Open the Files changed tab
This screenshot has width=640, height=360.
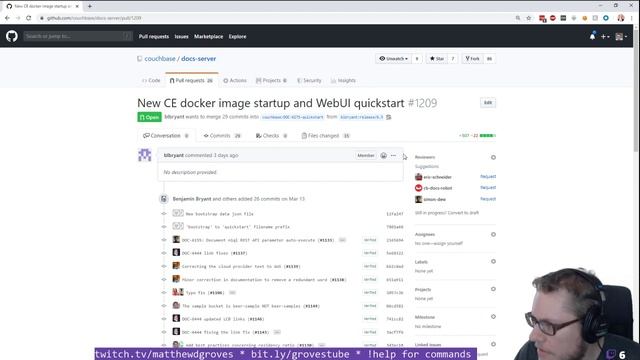tap(325, 136)
